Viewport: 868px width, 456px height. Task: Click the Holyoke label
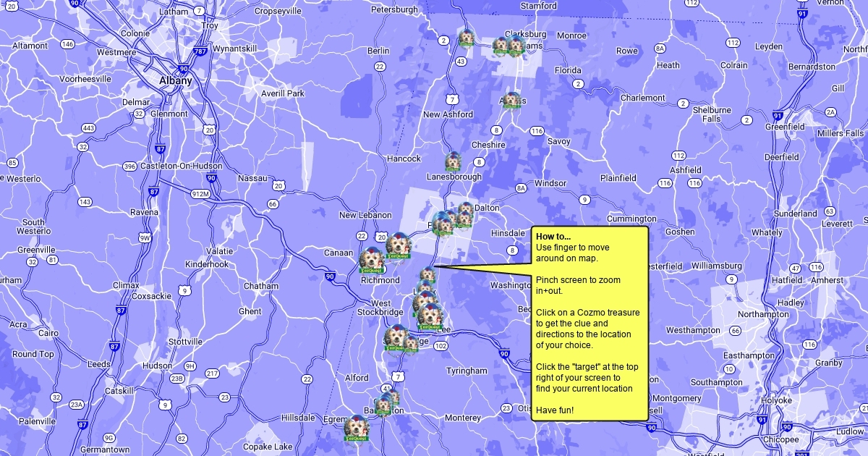[776, 400]
